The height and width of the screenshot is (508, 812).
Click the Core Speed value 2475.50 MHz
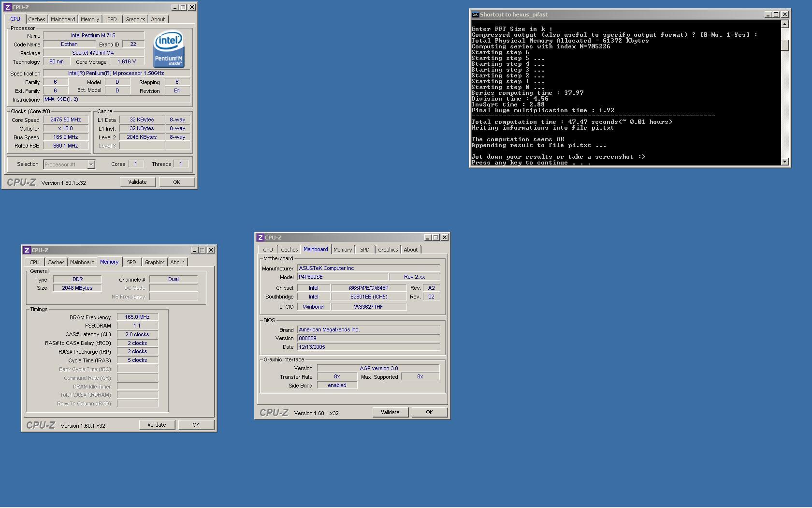(66, 120)
